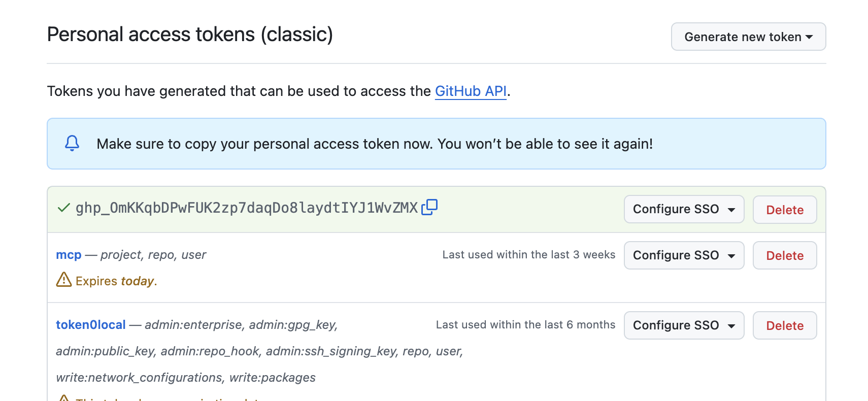The height and width of the screenshot is (401, 868).
Task: Open Configure SSO for the mcp token
Action: [x=684, y=255]
